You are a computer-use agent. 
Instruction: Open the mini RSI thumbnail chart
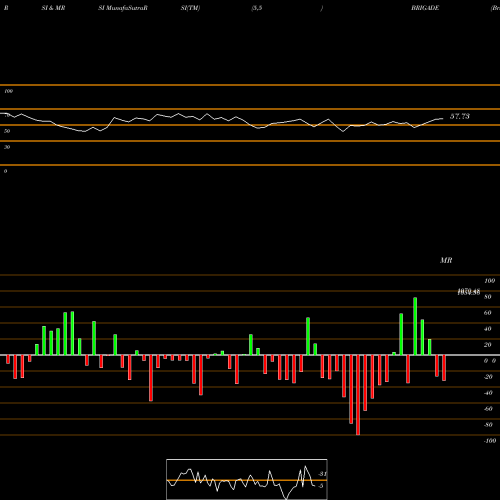(x=247, y=479)
